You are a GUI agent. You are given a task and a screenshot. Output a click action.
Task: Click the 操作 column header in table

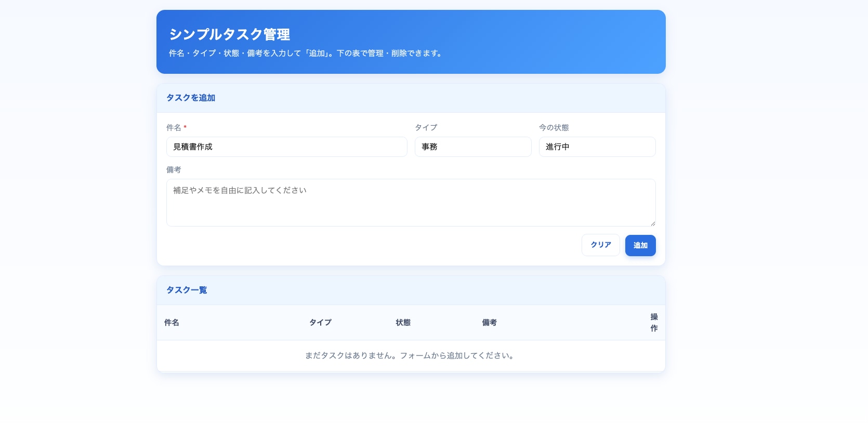pos(654,323)
